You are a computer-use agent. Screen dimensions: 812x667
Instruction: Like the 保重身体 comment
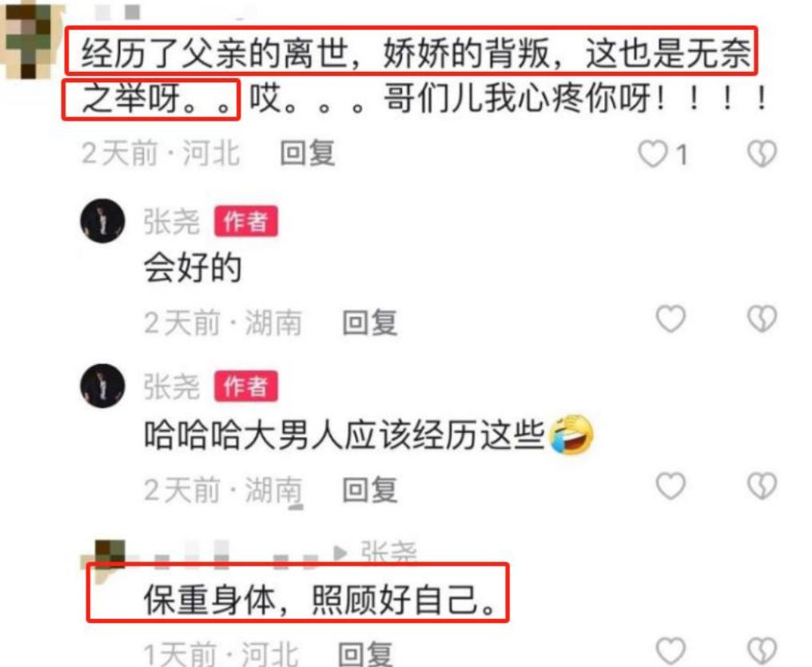click(x=671, y=651)
